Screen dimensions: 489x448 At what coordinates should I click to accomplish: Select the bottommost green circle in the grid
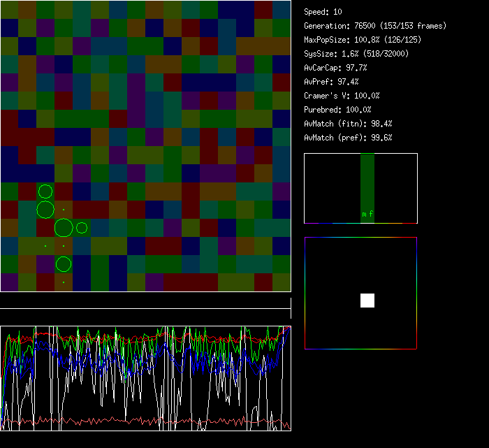pyautogui.click(x=64, y=264)
